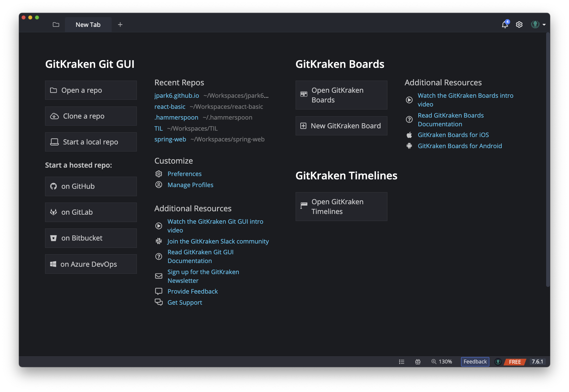Click the Android robot icon
This screenshot has height=392, width=569.
click(409, 146)
